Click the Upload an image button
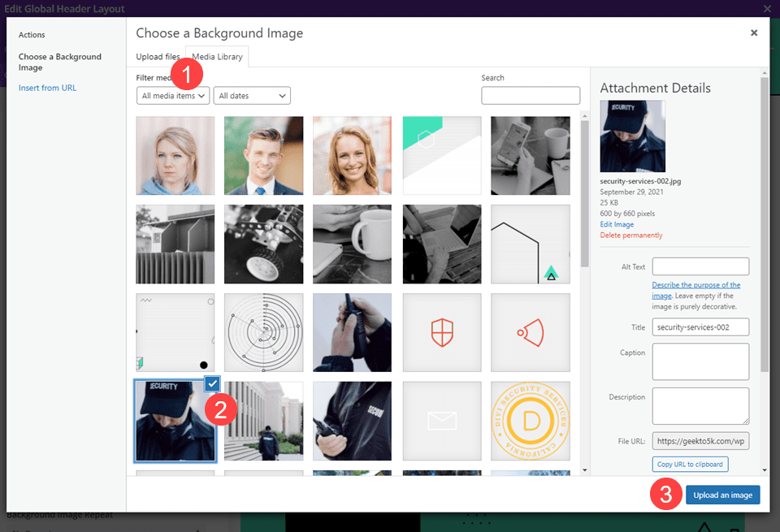The image size is (780, 532). pyautogui.click(x=722, y=495)
